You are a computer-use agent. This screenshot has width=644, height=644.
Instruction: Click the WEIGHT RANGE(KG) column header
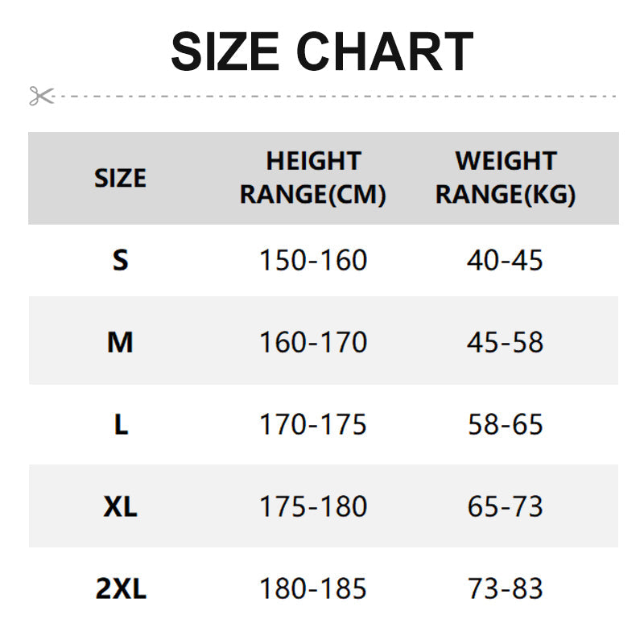click(x=506, y=178)
